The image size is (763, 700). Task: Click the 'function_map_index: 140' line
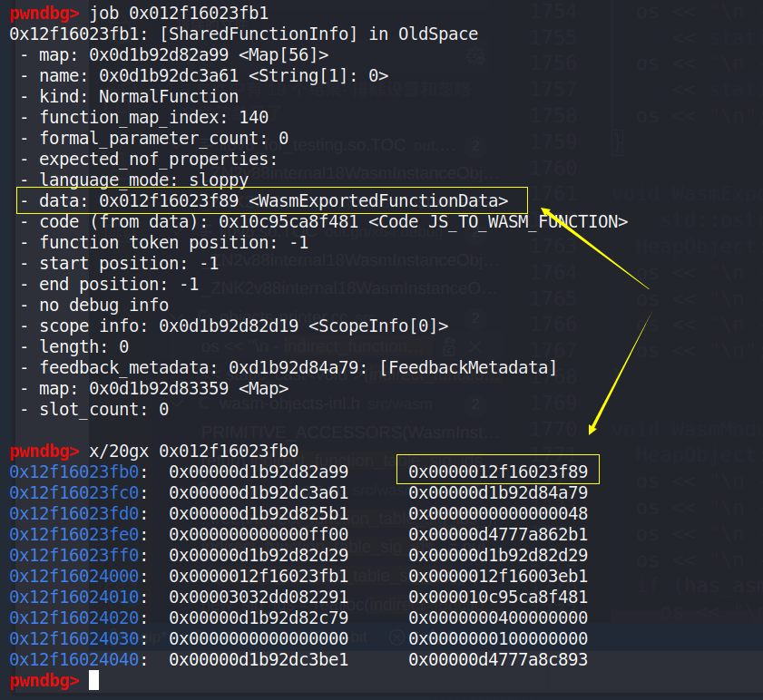143,117
